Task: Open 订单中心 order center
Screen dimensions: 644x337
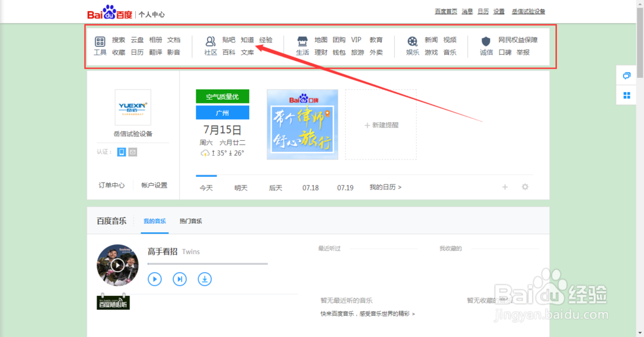Action: (x=111, y=185)
